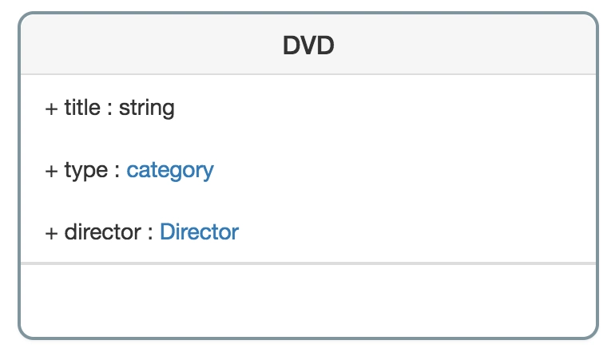Click the DVD class name heading

coord(308,45)
